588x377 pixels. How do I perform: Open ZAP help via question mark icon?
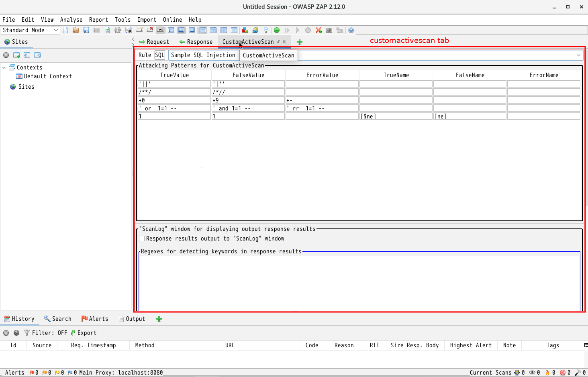351,30
